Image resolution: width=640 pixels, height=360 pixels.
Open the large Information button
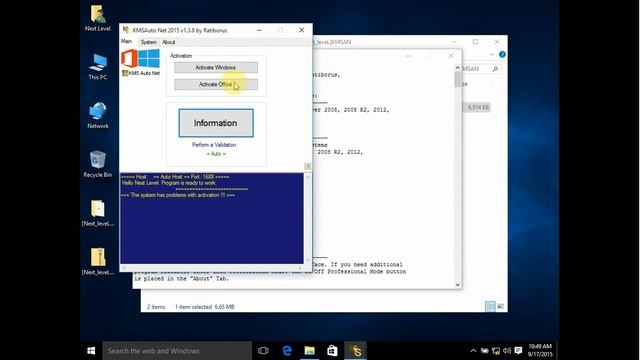216,123
